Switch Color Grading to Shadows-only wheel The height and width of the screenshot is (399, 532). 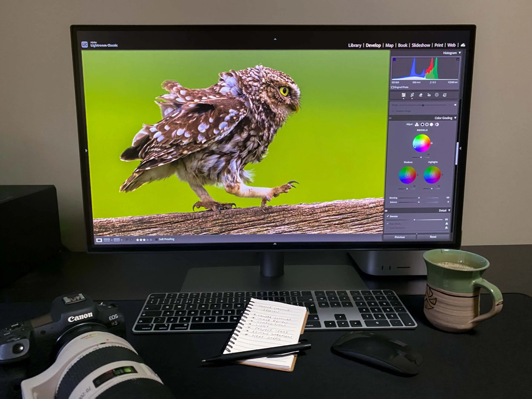click(422, 124)
